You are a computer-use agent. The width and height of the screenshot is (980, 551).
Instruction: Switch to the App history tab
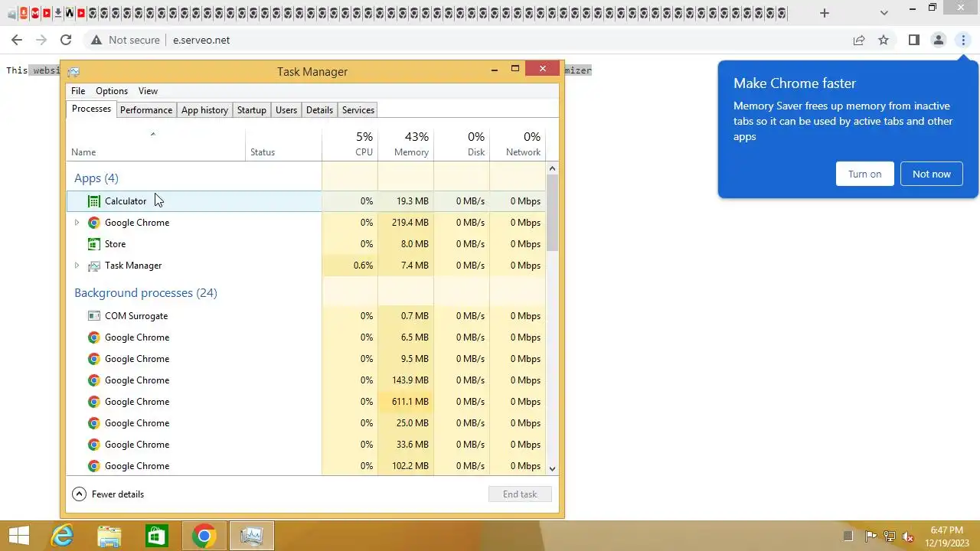click(x=204, y=110)
